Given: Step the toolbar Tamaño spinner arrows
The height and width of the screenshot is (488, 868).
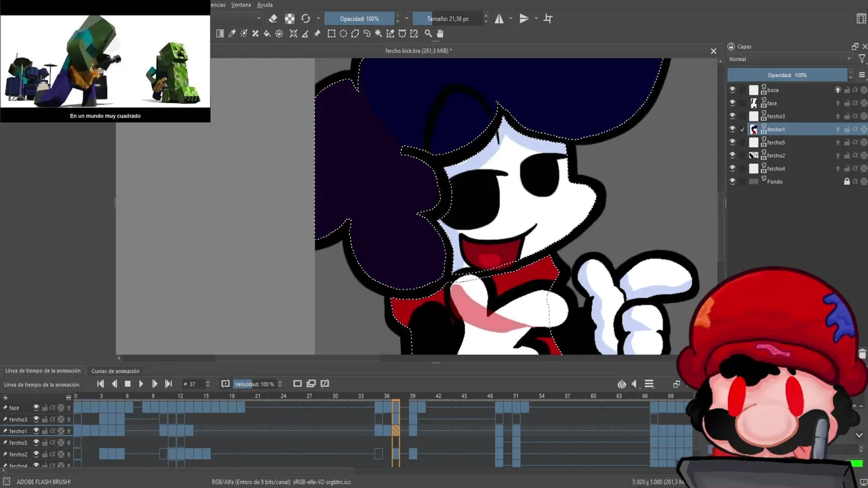Looking at the screenshot, I should 486,19.
